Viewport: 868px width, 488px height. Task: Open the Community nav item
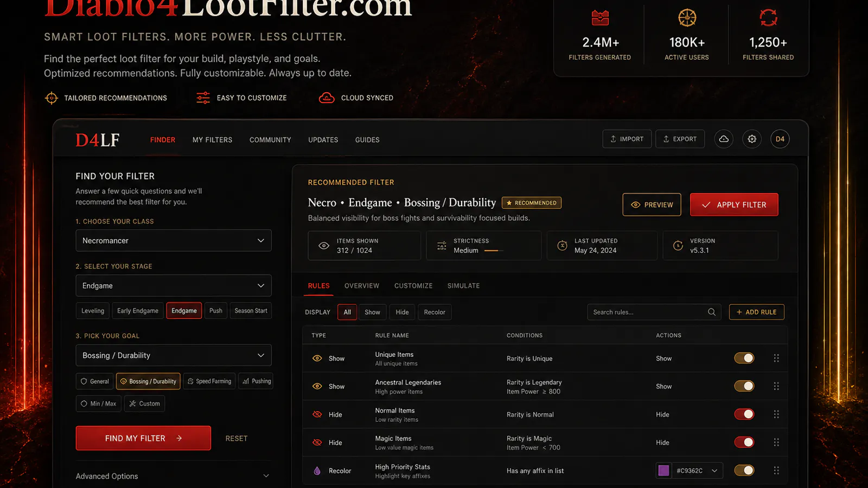(x=270, y=140)
